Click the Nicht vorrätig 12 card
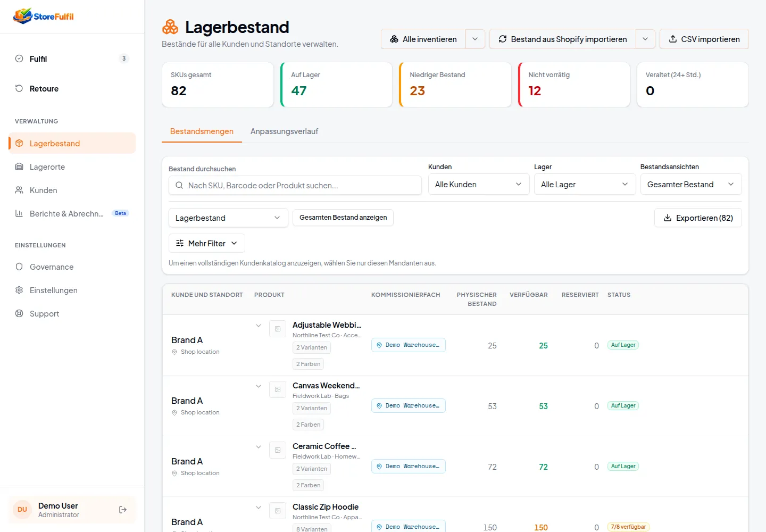Viewport: 766px width, 532px height. pyautogui.click(x=574, y=85)
